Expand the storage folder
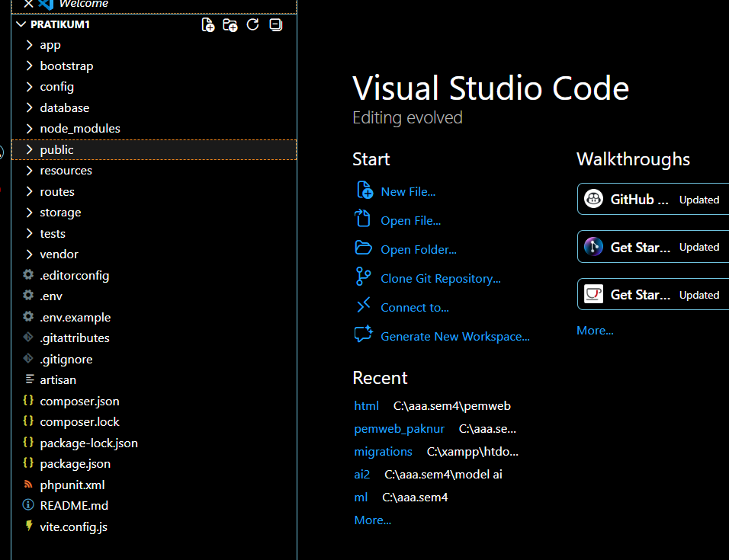 [x=29, y=213]
